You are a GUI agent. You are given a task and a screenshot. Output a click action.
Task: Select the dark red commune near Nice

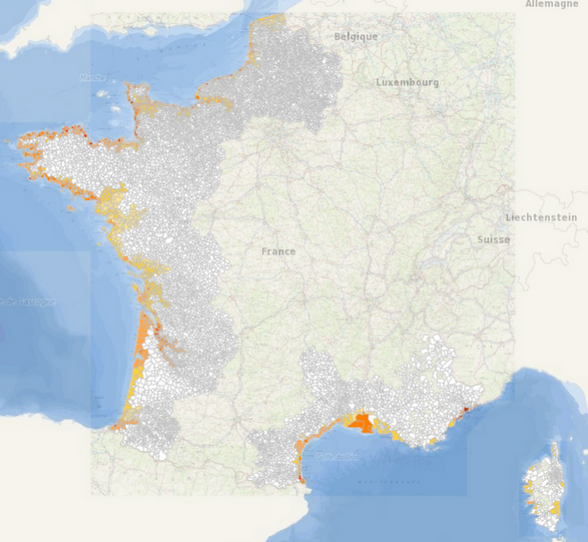467,409
